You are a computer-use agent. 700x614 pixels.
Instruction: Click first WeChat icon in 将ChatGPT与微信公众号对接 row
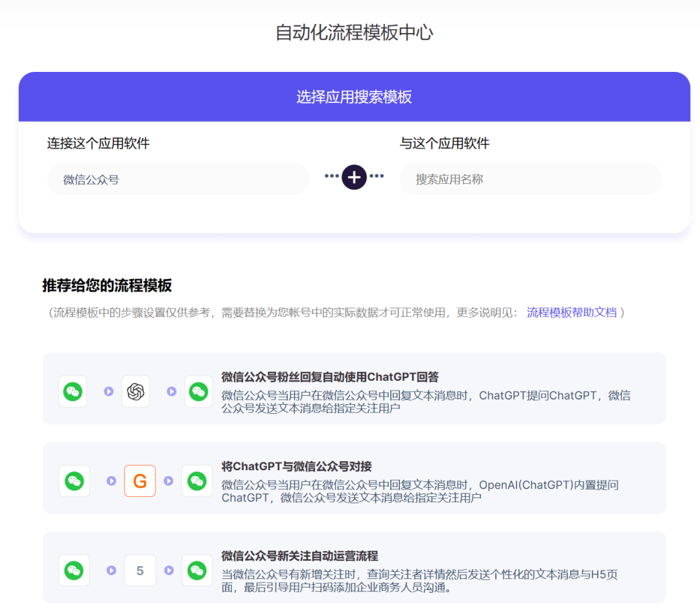click(x=74, y=481)
